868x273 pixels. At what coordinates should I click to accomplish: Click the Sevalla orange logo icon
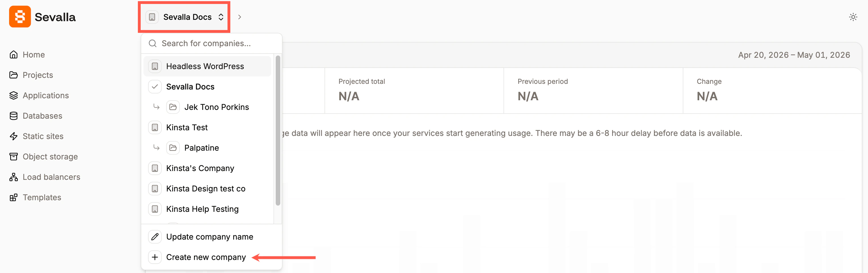pyautogui.click(x=20, y=16)
